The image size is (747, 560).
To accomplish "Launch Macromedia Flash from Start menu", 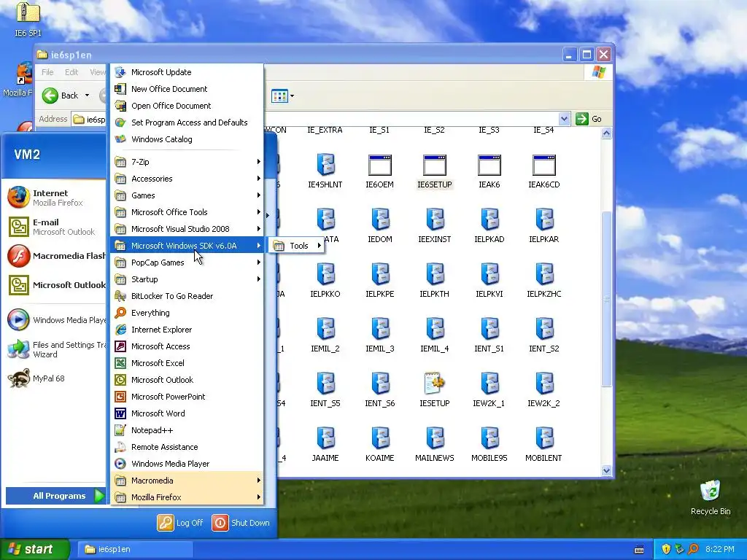I will [x=55, y=256].
